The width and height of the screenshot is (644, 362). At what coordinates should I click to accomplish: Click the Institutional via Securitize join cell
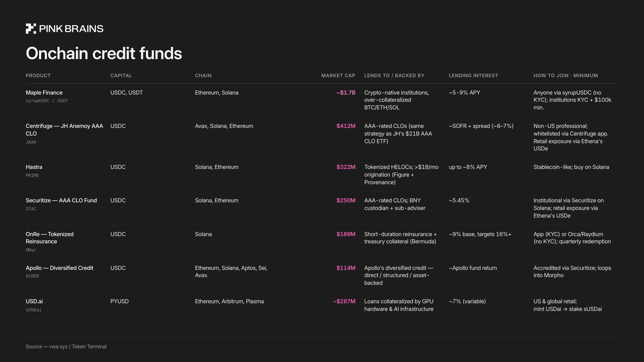click(569, 208)
